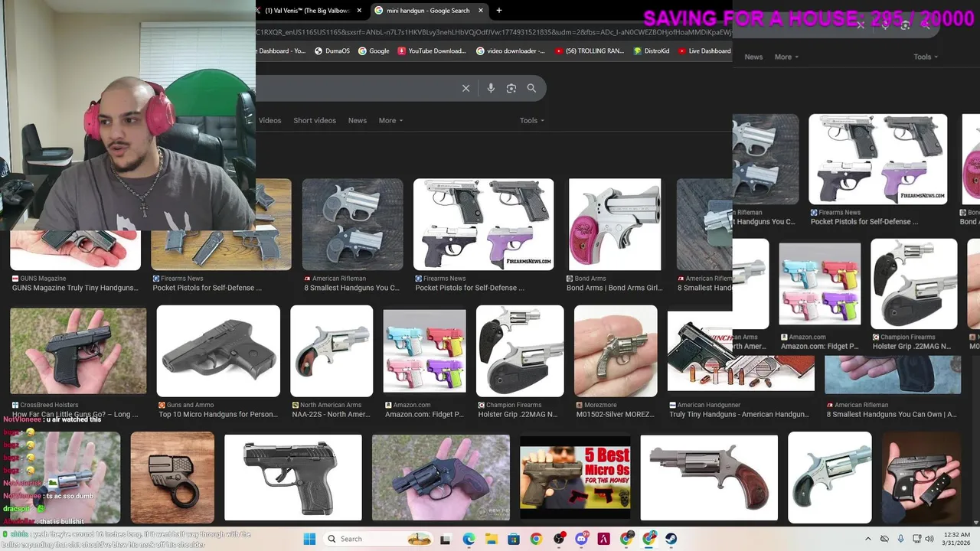Open a new browser tab with plus
The image size is (980, 551).
pos(499,11)
